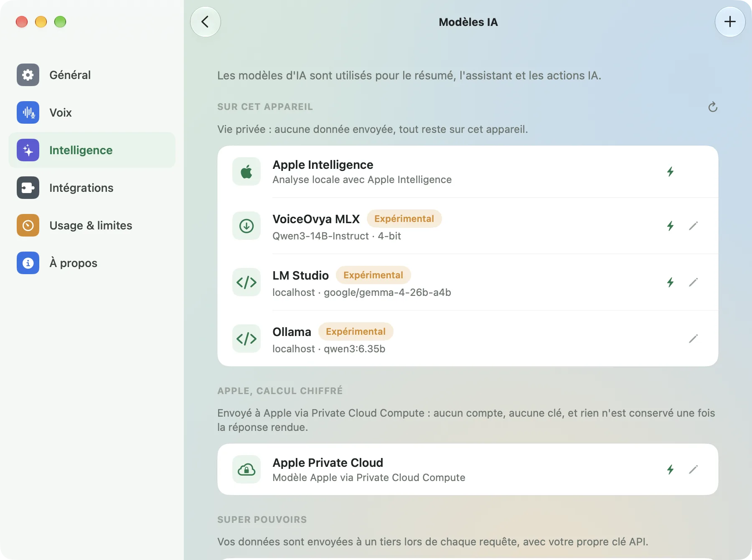Zoom the window with the green button
Image resolution: width=752 pixels, height=560 pixels.
tap(60, 22)
